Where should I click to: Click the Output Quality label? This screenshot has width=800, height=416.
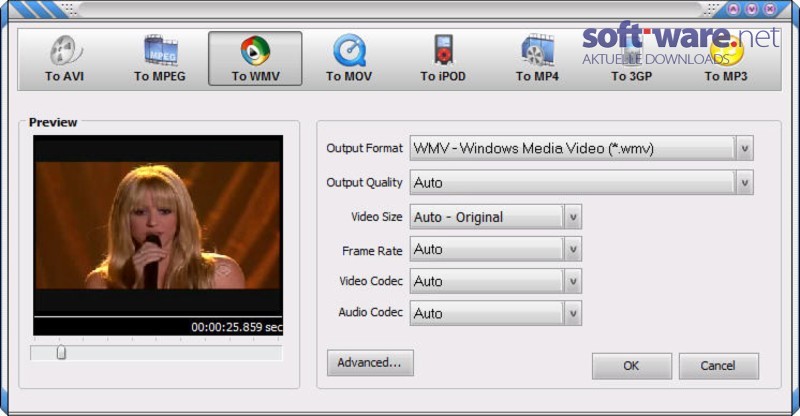tap(364, 183)
